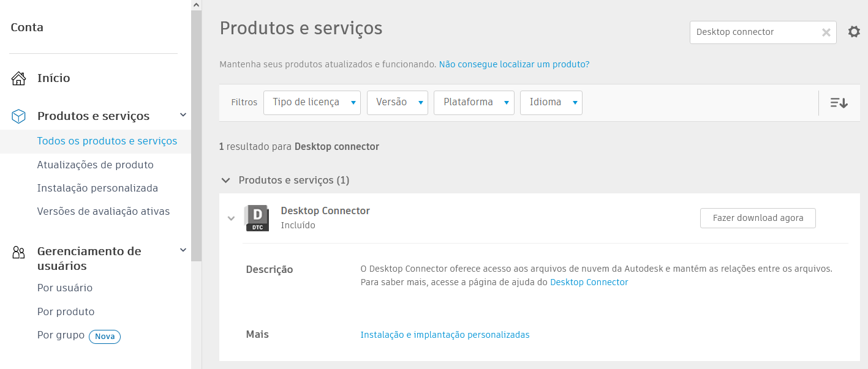Image resolution: width=868 pixels, height=369 pixels.
Task: Select Todos os produtos e serviços
Action: point(107,141)
